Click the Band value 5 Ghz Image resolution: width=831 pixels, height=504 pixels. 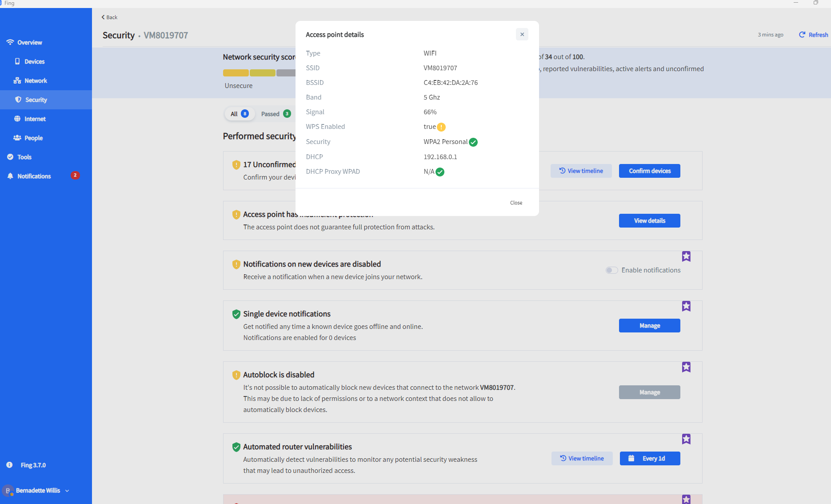[x=431, y=97]
